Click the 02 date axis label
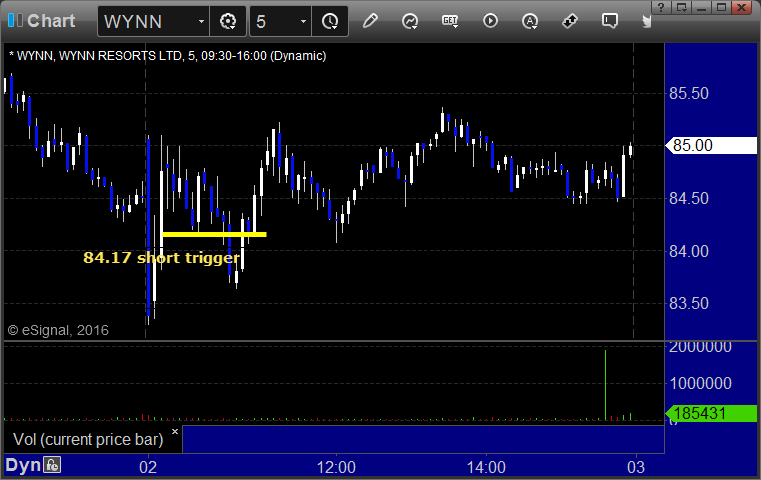The height and width of the screenshot is (480, 761). (x=148, y=467)
